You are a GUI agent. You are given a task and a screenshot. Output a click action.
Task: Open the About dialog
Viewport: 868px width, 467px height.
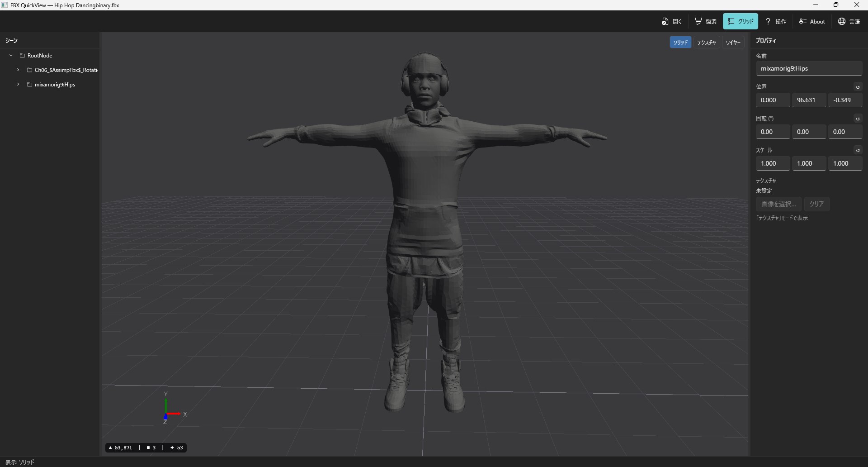[x=812, y=21]
